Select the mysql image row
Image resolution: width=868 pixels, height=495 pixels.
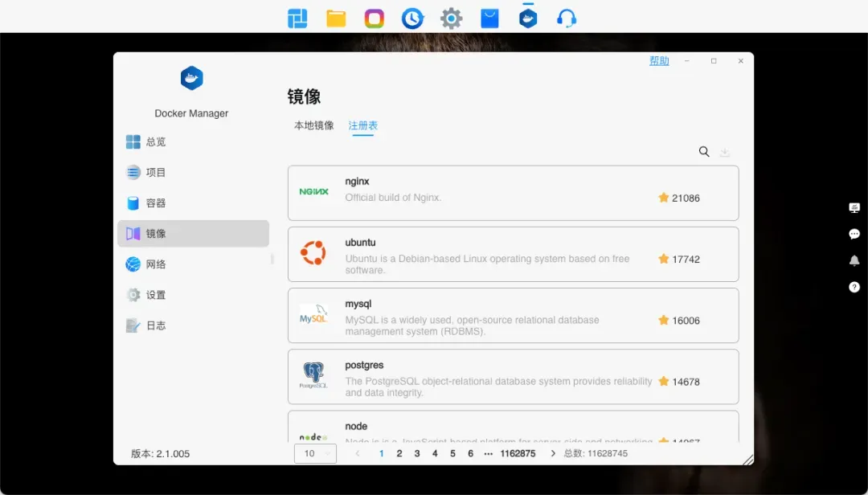513,315
